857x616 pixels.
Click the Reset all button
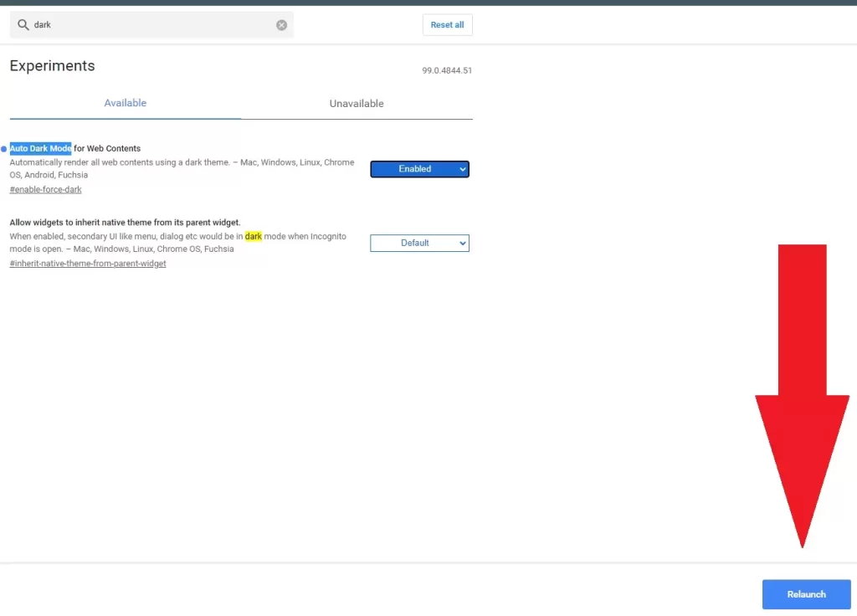click(447, 24)
